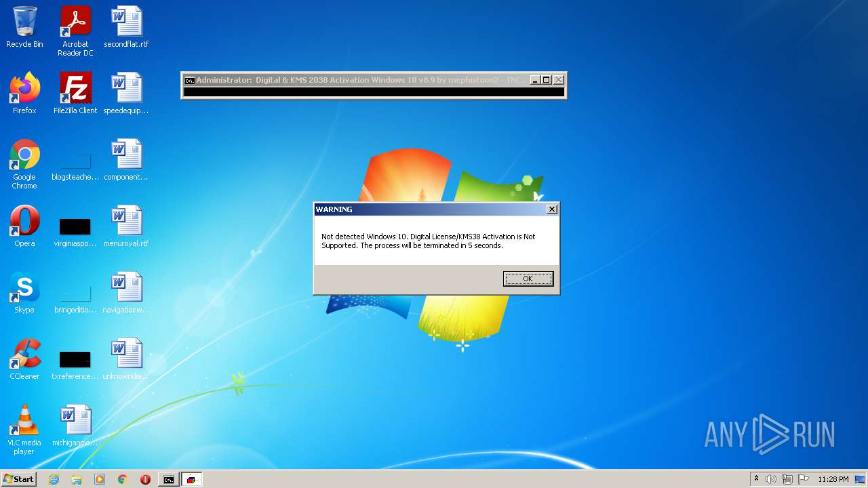Open unknowndie document icon
The image size is (868, 488).
(x=126, y=359)
